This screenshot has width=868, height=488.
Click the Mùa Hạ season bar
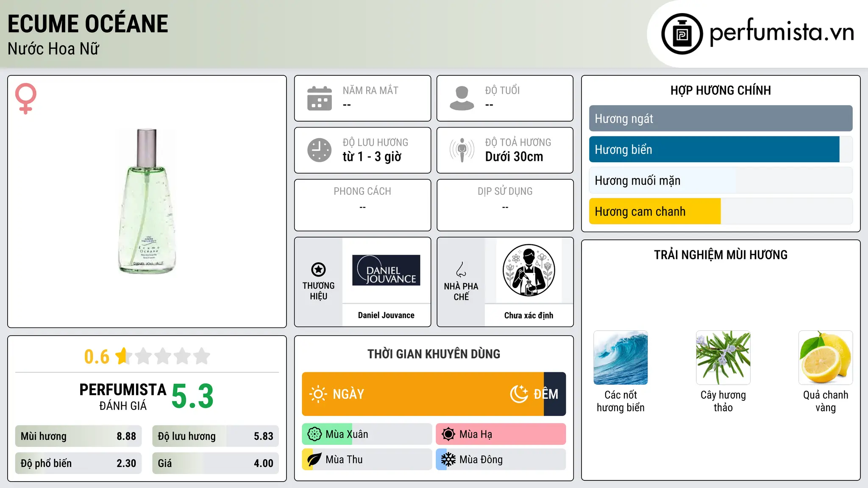click(501, 434)
